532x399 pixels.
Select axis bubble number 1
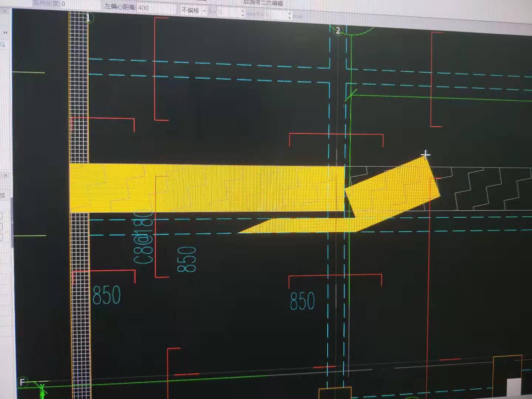coord(88,17)
